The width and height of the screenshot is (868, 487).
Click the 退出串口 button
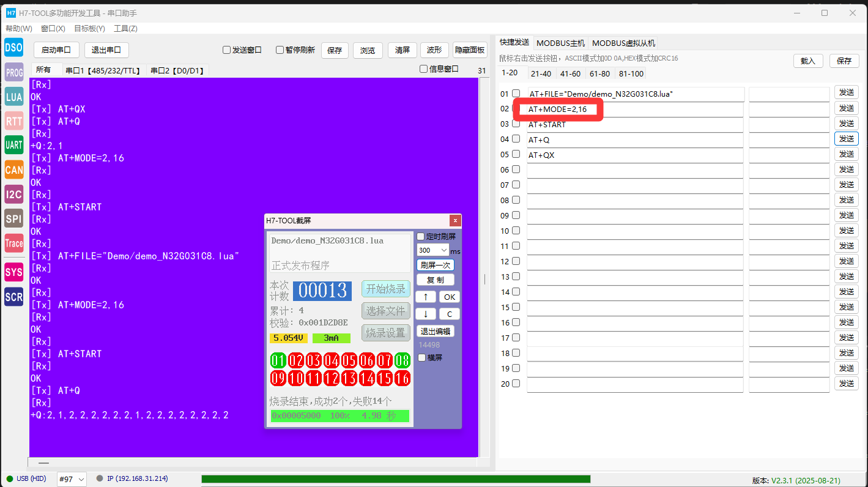coord(106,50)
